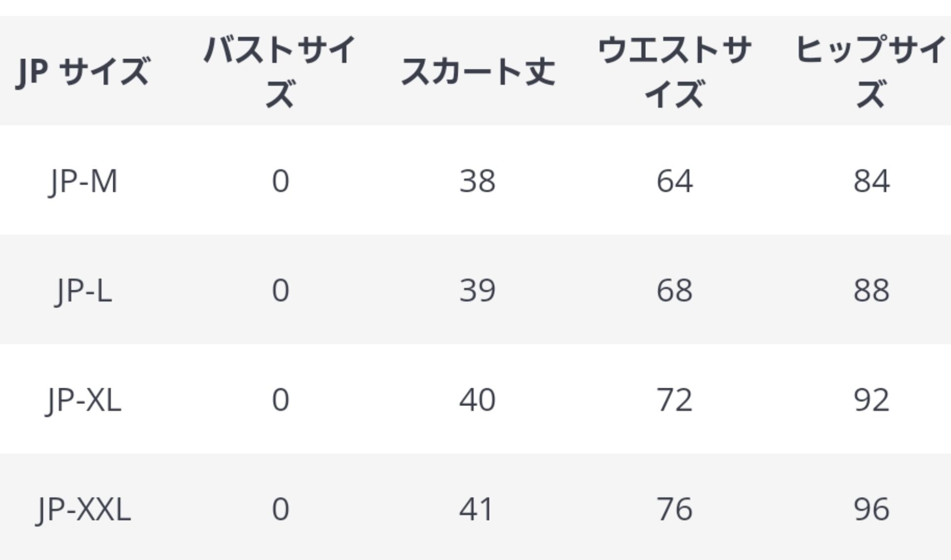The image size is (951, 560).
Task: Select the JP-L size row label
Action: click(x=83, y=290)
